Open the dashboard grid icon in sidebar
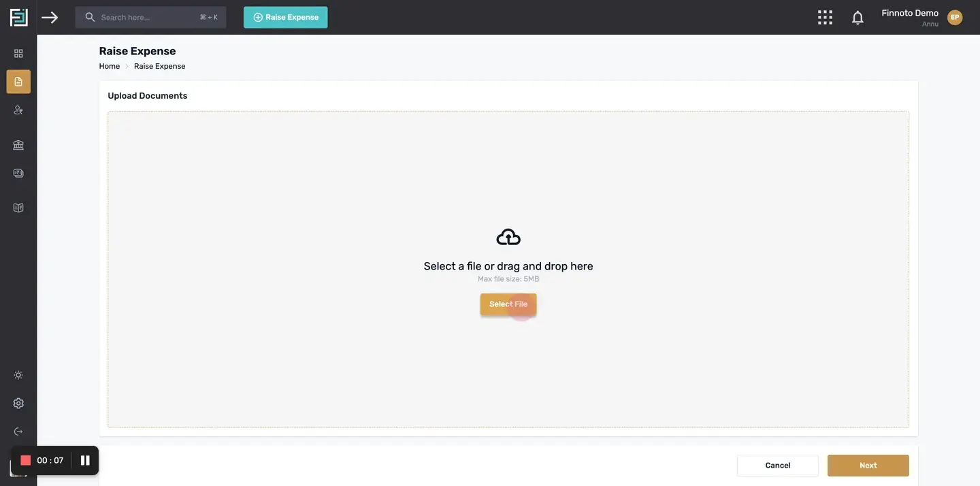The image size is (980, 486). 18,53
